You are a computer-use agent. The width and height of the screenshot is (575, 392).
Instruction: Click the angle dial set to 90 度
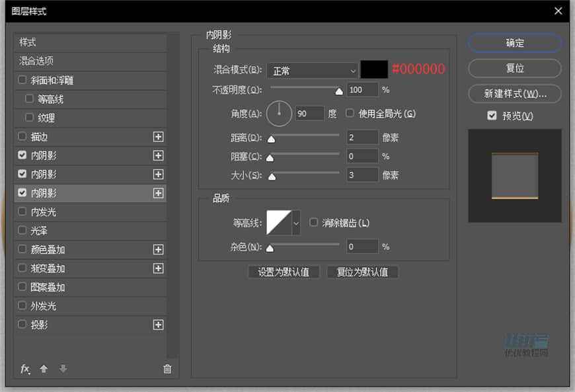coord(279,113)
